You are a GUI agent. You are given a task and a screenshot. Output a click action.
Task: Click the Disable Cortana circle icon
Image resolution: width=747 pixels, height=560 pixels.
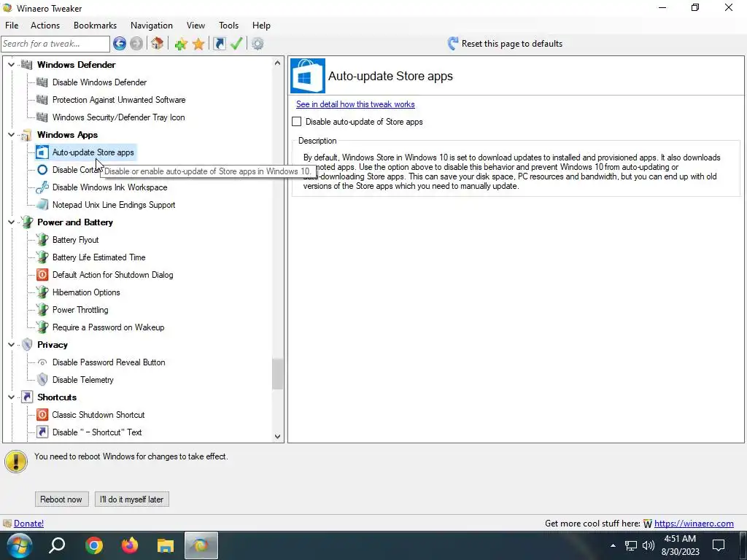tap(42, 169)
